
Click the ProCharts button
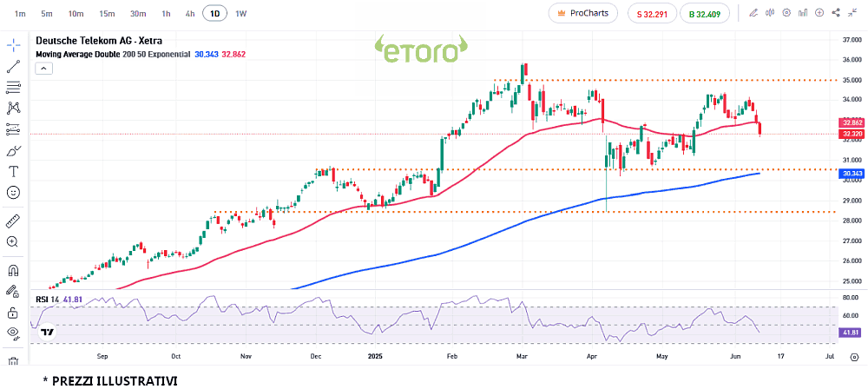pos(582,13)
